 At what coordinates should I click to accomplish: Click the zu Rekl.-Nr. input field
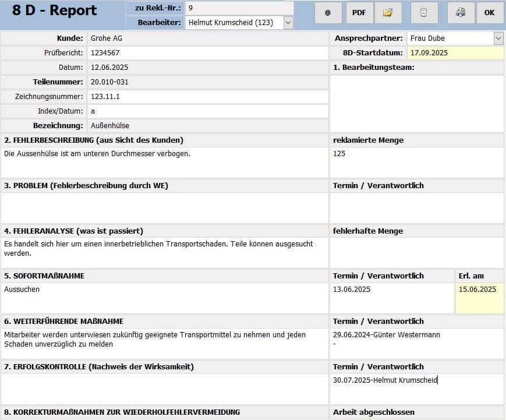coord(239,8)
